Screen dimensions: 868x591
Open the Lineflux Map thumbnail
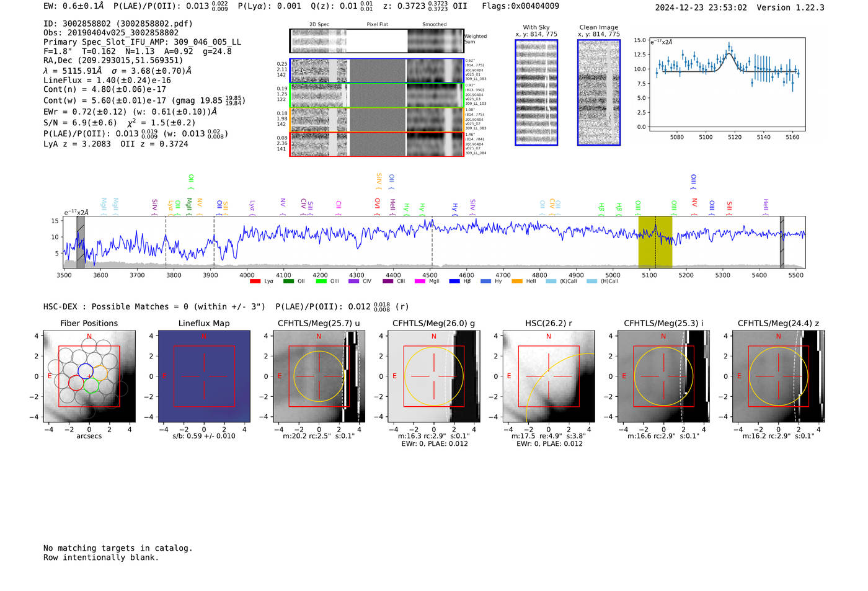204,376
